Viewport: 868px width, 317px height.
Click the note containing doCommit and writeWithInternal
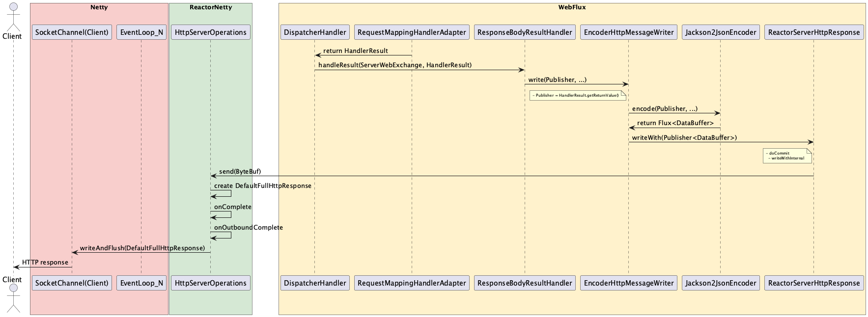click(787, 156)
